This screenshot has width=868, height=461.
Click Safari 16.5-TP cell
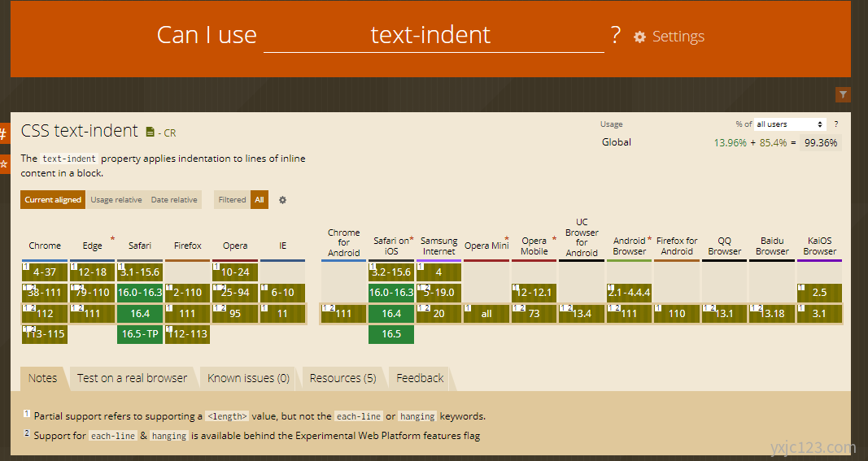(x=140, y=333)
